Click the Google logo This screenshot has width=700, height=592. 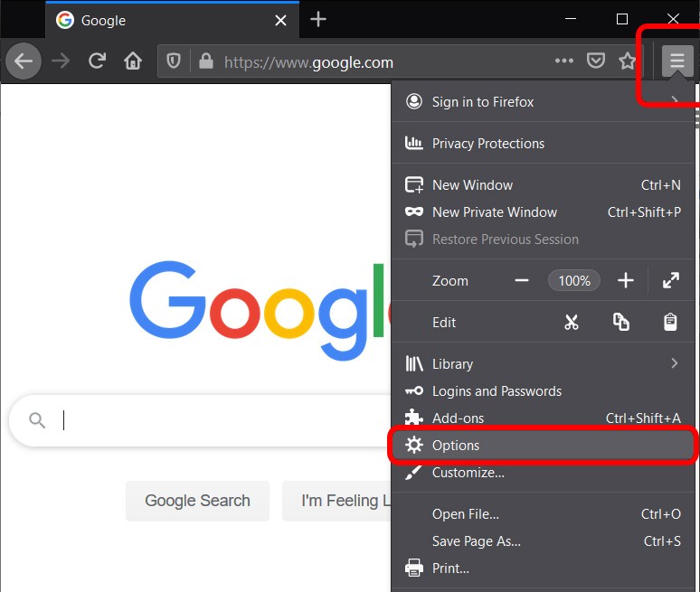point(260,310)
